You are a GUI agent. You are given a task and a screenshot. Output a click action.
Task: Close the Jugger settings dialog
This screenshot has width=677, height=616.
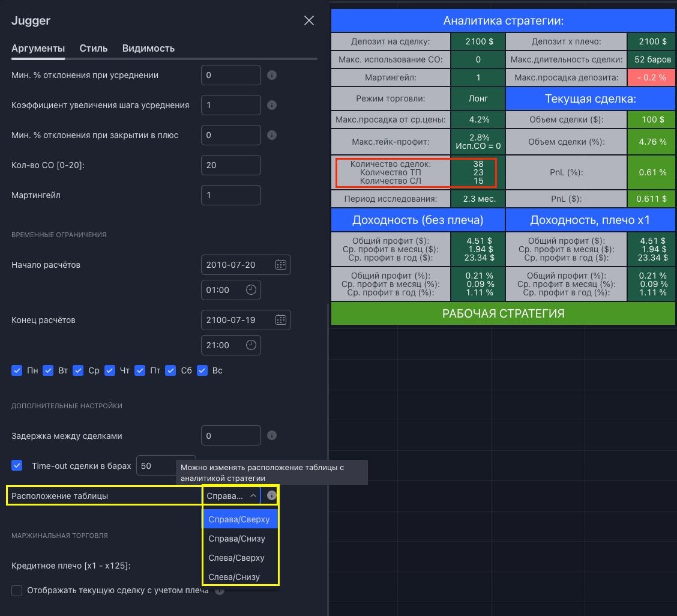pyautogui.click(x=309, y=20)
